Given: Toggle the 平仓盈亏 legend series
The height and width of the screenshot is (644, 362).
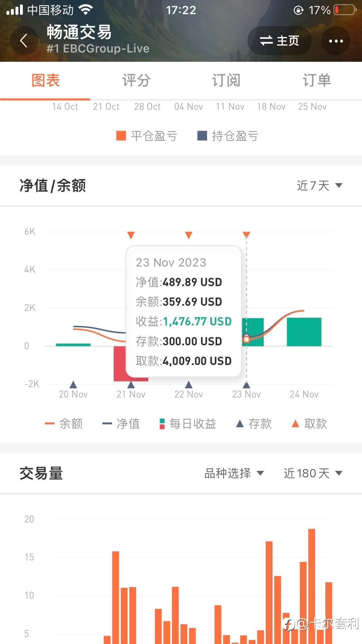Looking at the screenshot, I should tap(147, 136).
